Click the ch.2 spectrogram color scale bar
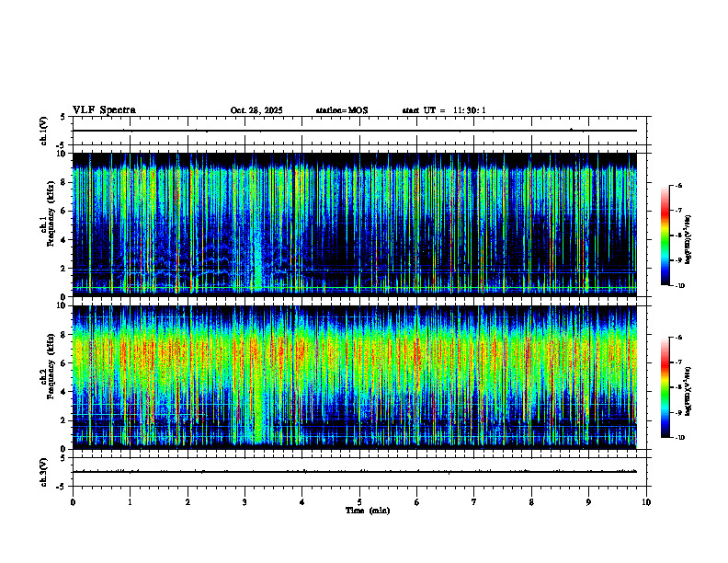Screen dimensions: 728x563 tap(665, 387)
